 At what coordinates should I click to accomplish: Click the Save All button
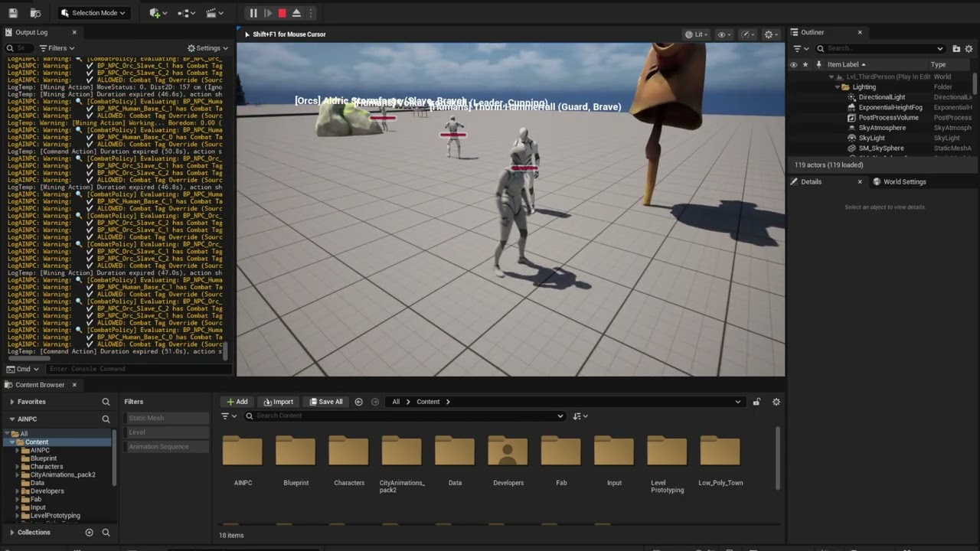pyautogui.click(x=326, y=402)
